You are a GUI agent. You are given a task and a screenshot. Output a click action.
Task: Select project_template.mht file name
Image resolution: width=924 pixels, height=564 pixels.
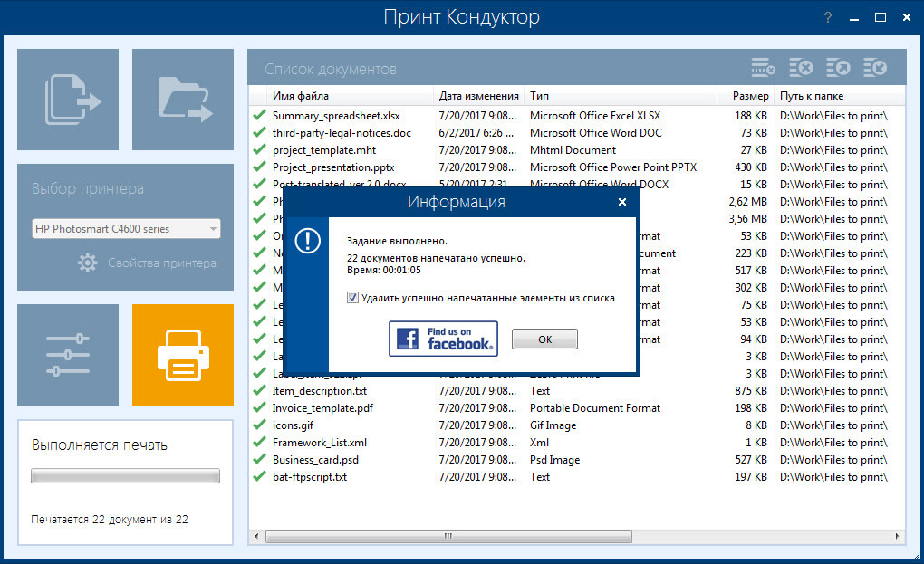coord(324,150)
